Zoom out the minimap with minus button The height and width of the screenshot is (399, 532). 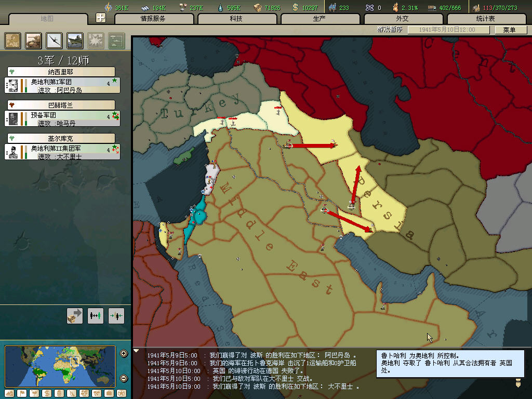coord(124,378)
